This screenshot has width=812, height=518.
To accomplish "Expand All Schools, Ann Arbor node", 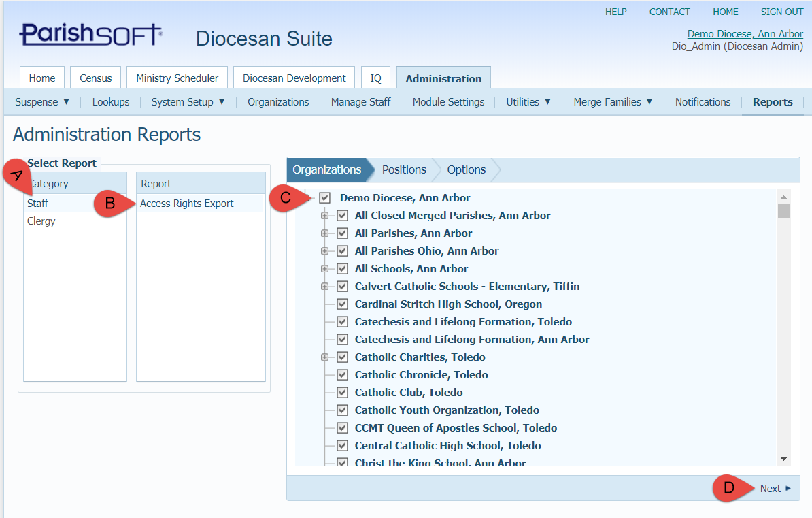I will tap(324, 269).
